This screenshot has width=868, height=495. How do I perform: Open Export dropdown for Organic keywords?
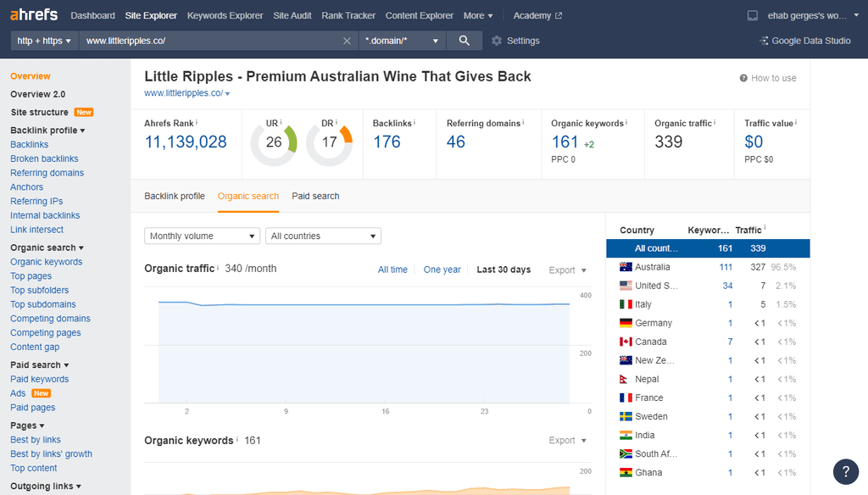(x=567, y=440)
